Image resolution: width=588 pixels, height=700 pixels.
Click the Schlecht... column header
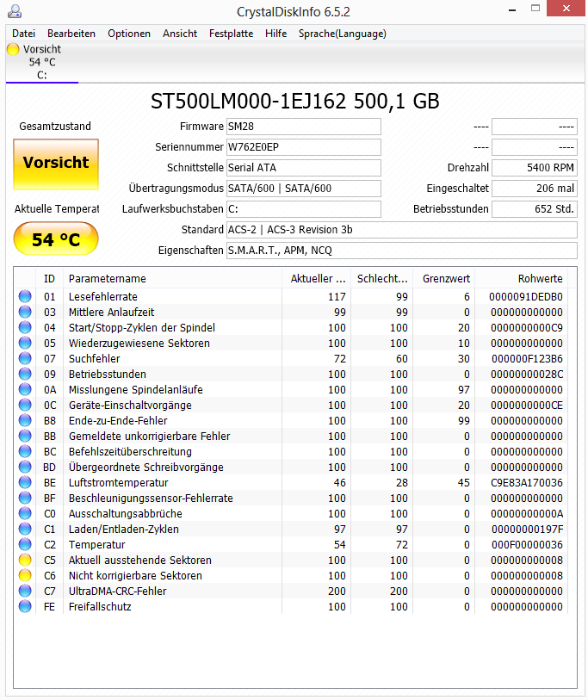coord(382,279)
